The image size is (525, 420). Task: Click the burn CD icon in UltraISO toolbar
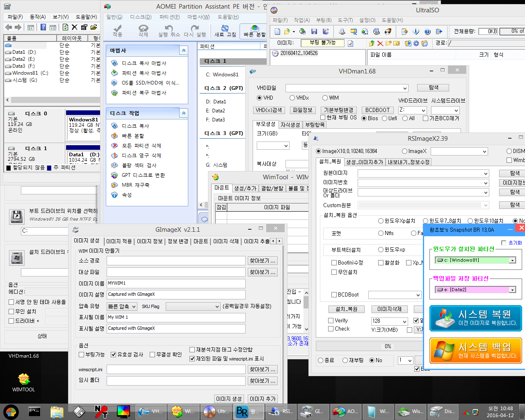[388, 32]
